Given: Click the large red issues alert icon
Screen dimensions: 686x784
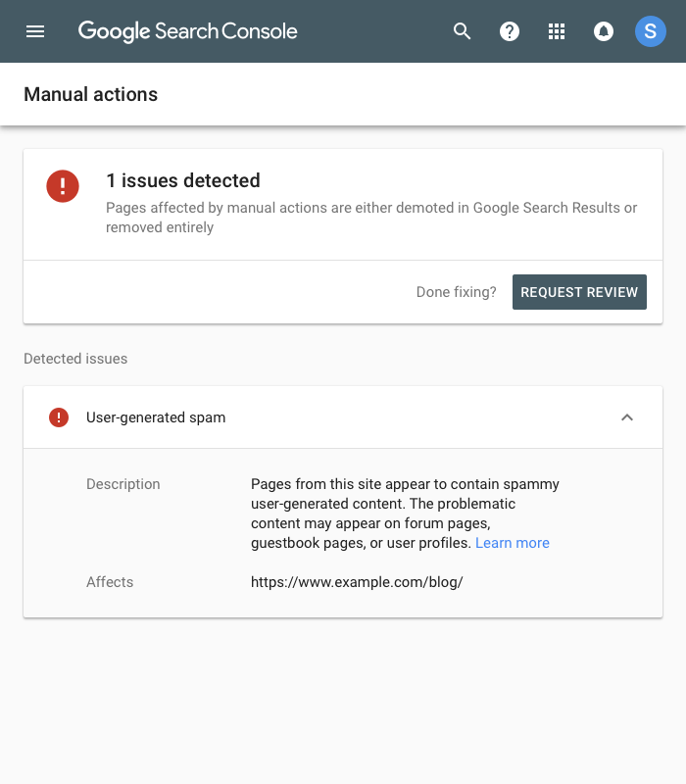Looking at the screenshot, I should coord(63,186).
